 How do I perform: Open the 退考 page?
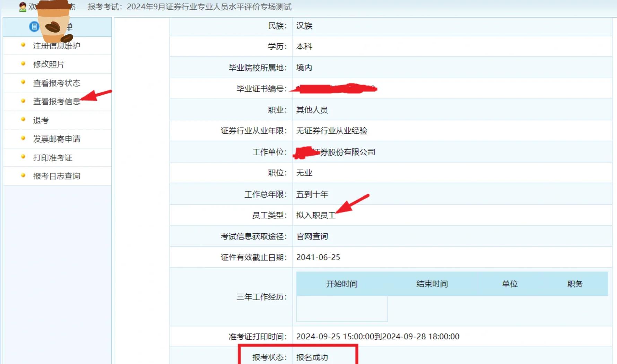coord(40,120)
